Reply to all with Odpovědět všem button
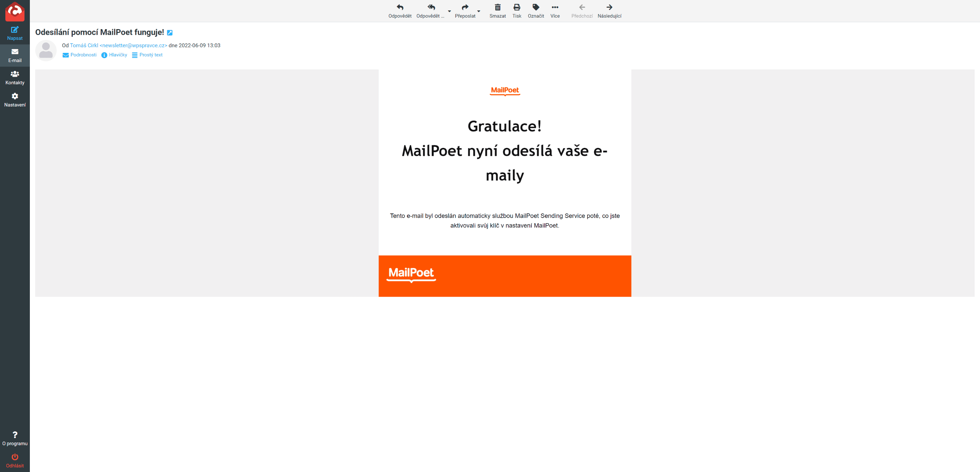 430,11
